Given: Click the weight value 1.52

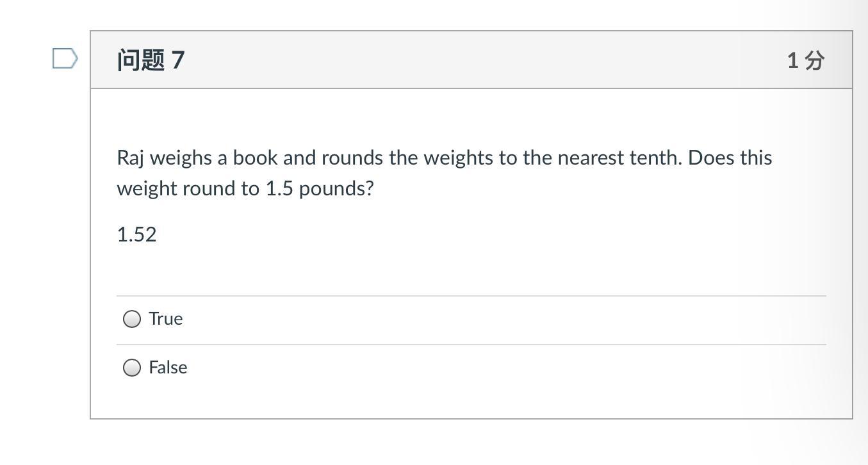Looking at the screenshot, I should pyautogui.click(x=136, y=234).
